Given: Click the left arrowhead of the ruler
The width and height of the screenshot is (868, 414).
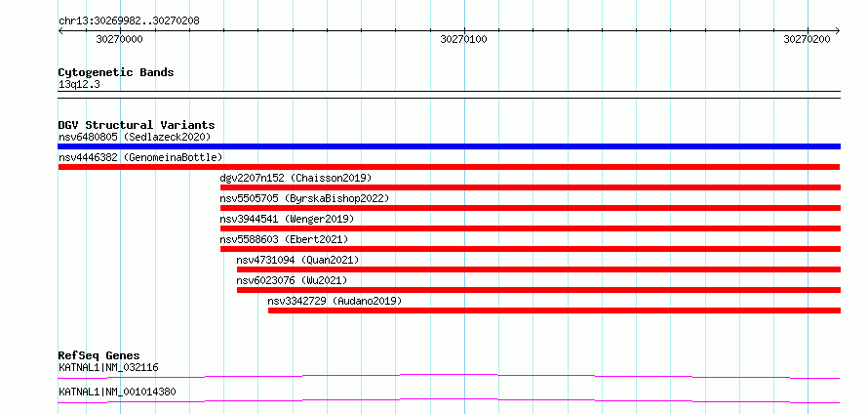Looking at the screenshot, I should [60, 31].
